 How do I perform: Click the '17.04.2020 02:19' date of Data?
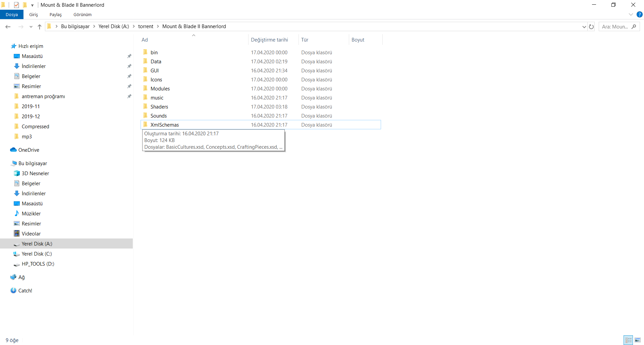click(x=269, y=61)
